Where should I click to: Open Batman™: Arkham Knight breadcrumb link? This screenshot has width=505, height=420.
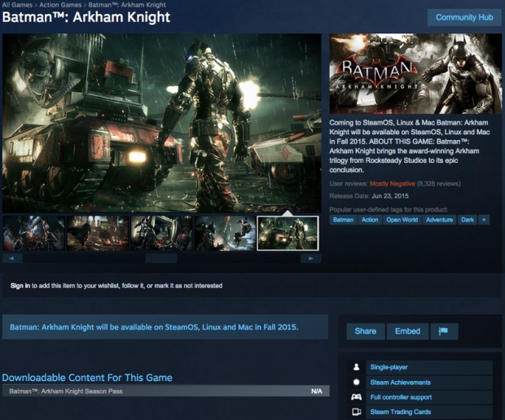(127, 5)
